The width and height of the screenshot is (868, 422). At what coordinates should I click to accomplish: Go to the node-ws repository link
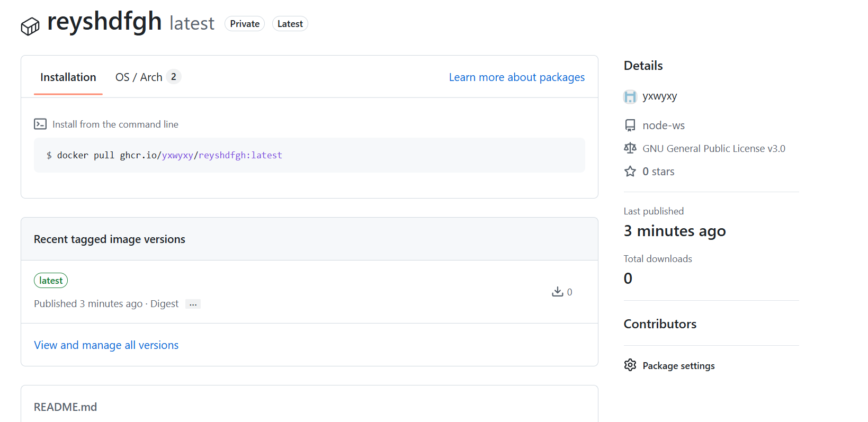point(664,125)
